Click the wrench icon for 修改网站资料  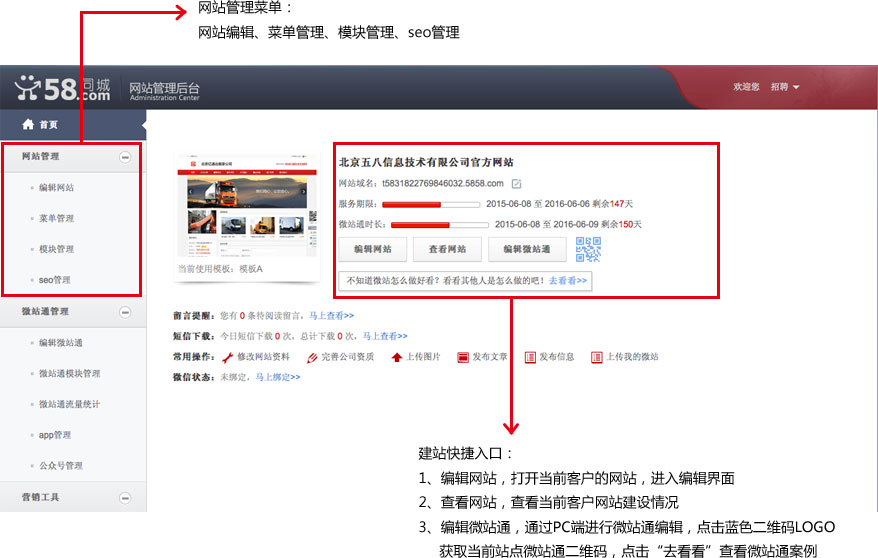(x=227, y=357)
